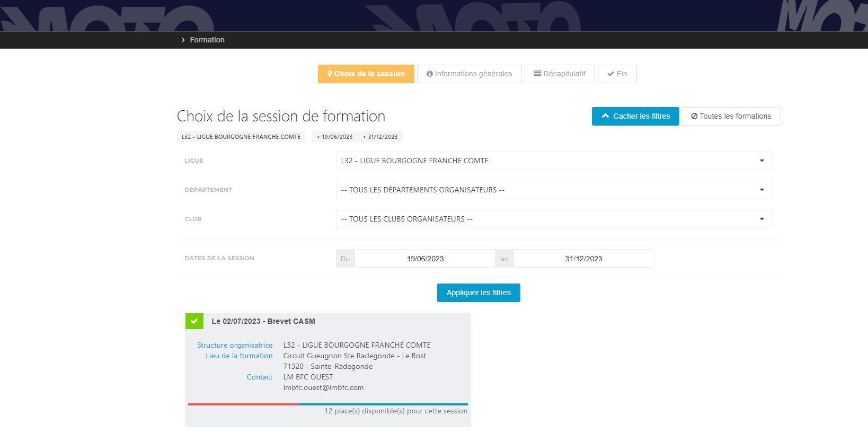Click the chevron-up icon in Cacher les filtres
This screenshot has height=442, width=868.
605,116
